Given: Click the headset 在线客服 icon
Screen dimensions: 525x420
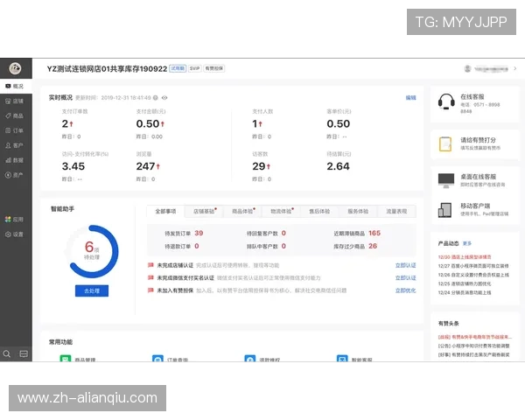Looking at the screenshot, I should coord(446,101).
